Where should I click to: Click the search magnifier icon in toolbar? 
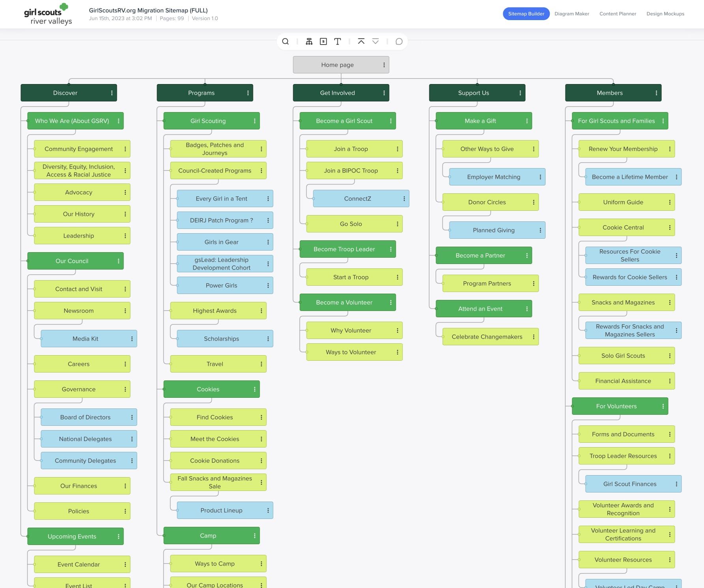285,41
